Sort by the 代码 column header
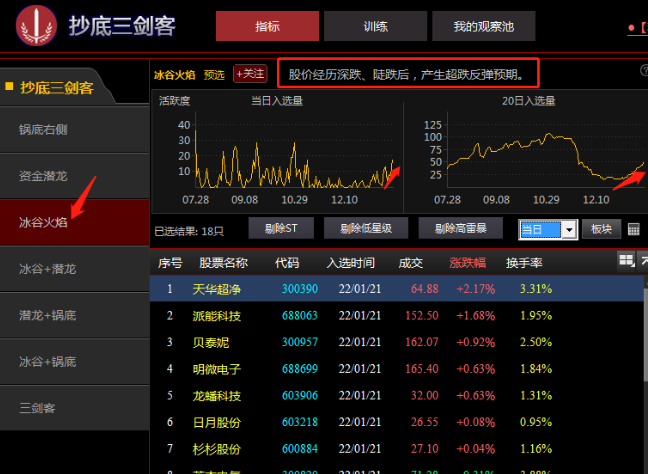648x474 pixels. tap(287, 263)
